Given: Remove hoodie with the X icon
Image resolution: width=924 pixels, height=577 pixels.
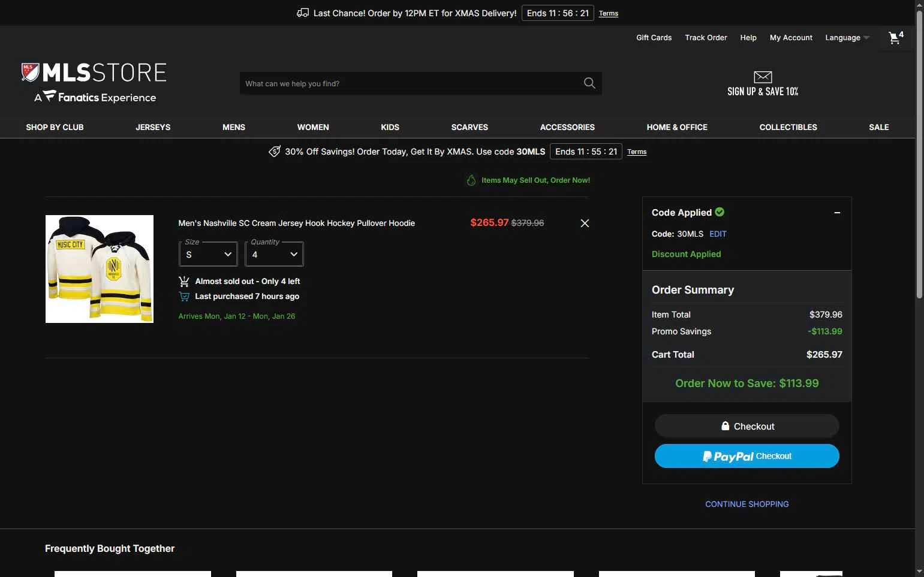Looking at the screenshot, I should (585, 223).
